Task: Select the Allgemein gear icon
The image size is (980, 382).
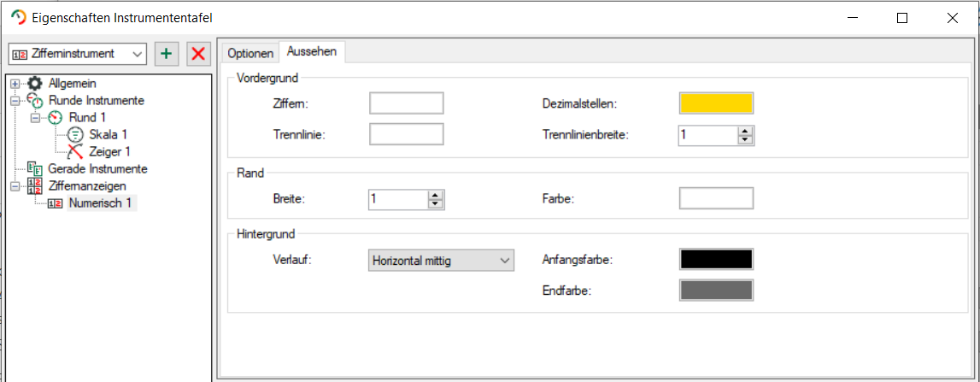Action: point(35,84)
